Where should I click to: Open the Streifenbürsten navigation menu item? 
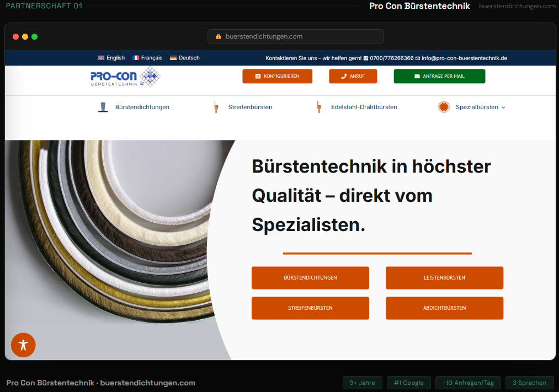250,107
